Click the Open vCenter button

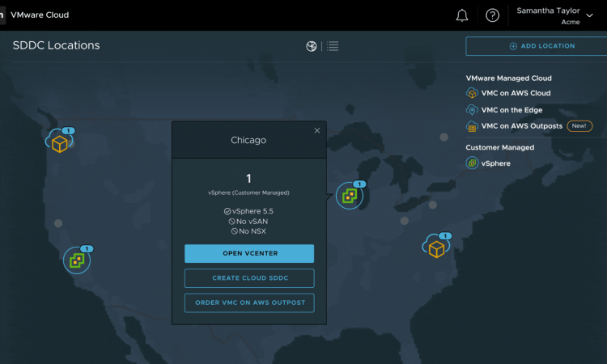point(249,253)
